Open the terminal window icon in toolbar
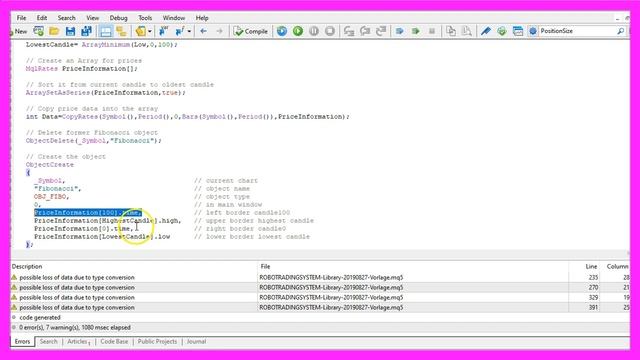The image size is (640, 360). (518, 31)
